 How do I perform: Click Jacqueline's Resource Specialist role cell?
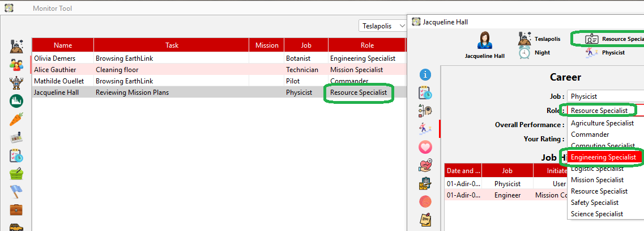(367, 93)
